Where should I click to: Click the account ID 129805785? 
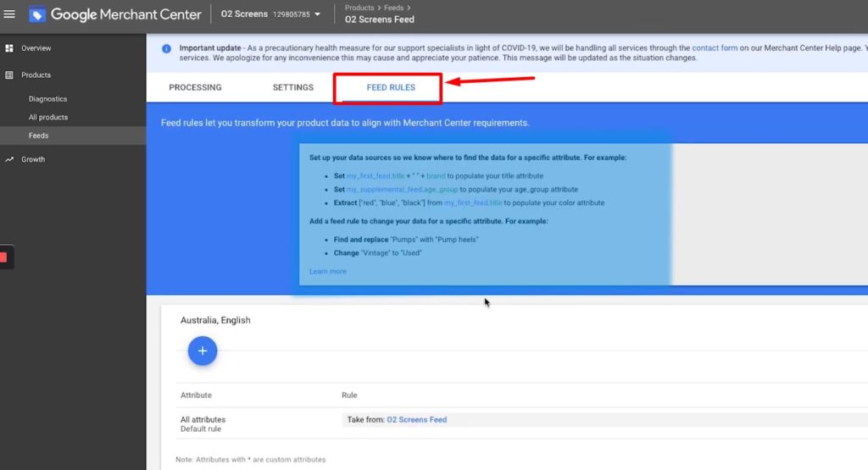pos(292,14)
